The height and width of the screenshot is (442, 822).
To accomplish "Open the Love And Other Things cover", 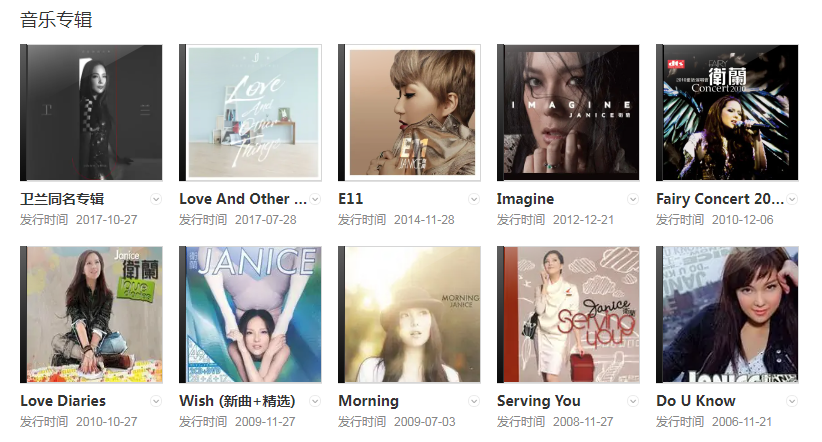I will (x=250, y=113).
